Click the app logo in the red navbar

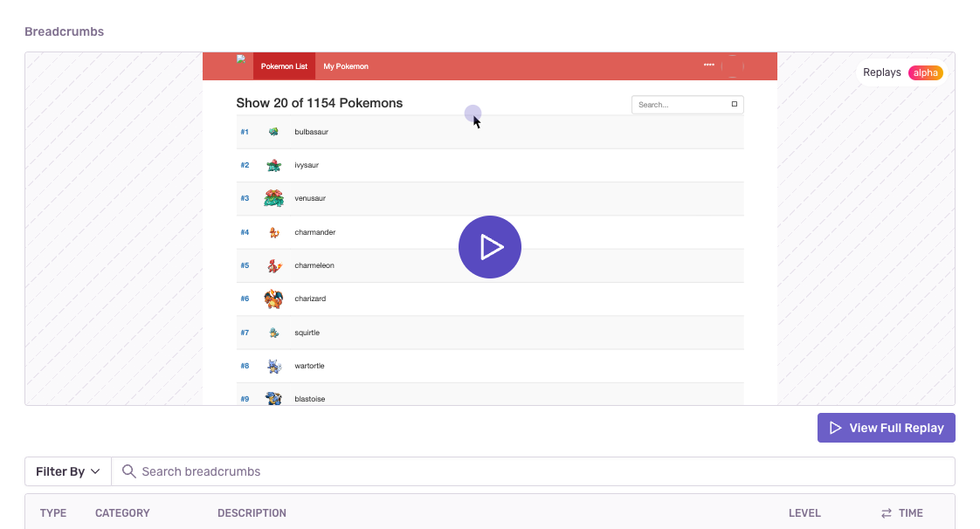[241, 59]
